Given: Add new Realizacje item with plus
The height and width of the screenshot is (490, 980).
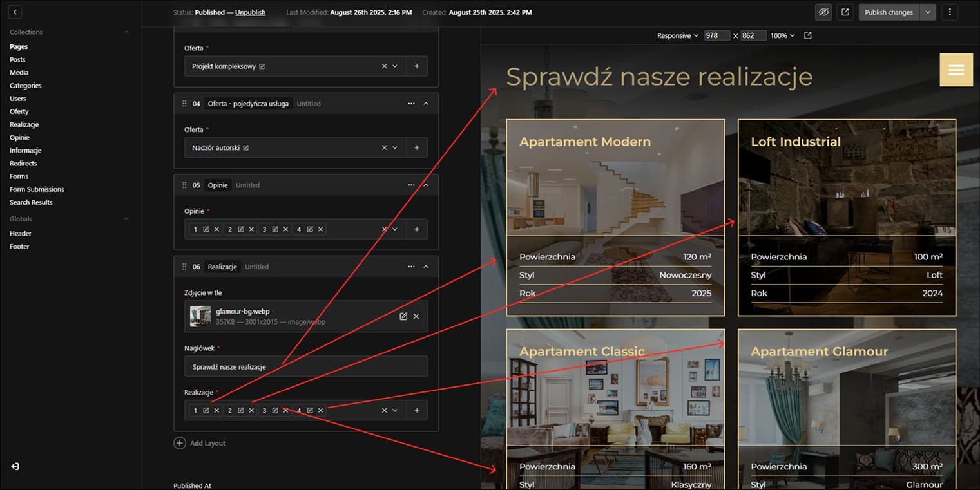Looking at the screenshot, I should 417,410.
